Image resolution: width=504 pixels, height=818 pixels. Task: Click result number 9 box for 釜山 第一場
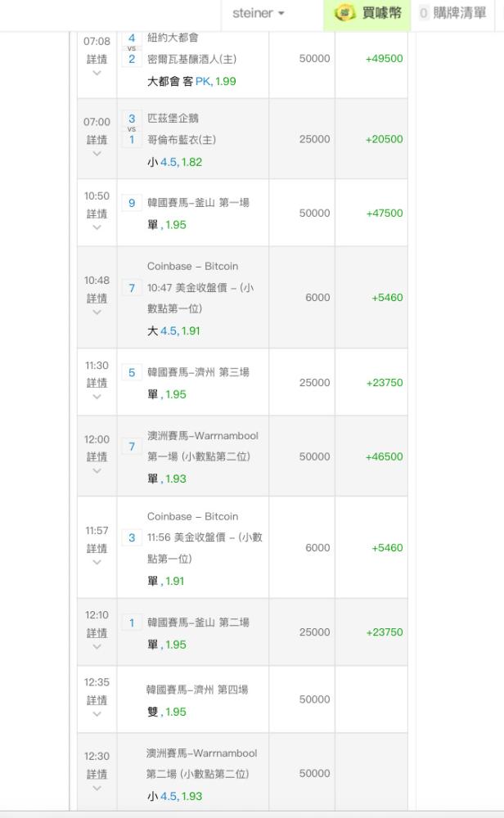[132, 203]
